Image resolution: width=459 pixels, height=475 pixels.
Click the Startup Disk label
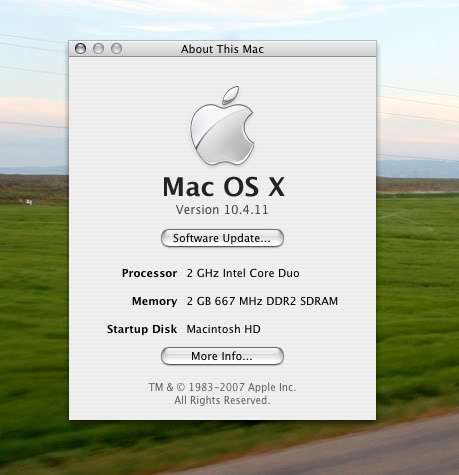[142, 329]
